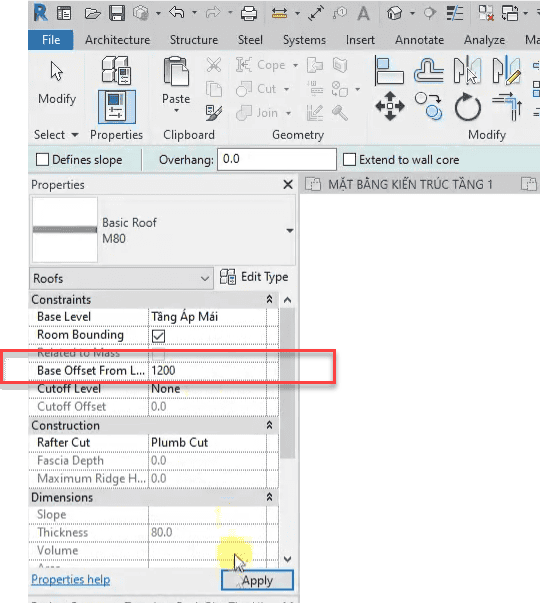Open the File menu
The image size is (540, 603).
51,40
